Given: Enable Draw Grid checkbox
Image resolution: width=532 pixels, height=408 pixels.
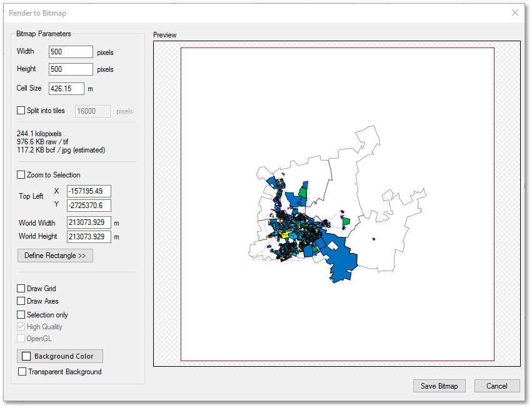Looking at the screenshot, I should click(21, 288).
